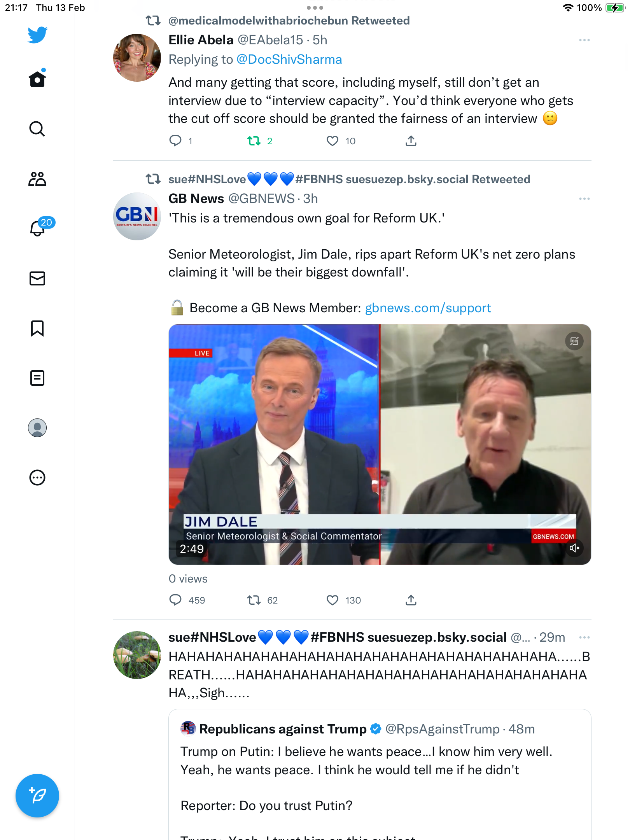This screenshot has width=630, height=840.
Task: Play the Jim Dale video thumbnail
Action: [x=380, y=444]
